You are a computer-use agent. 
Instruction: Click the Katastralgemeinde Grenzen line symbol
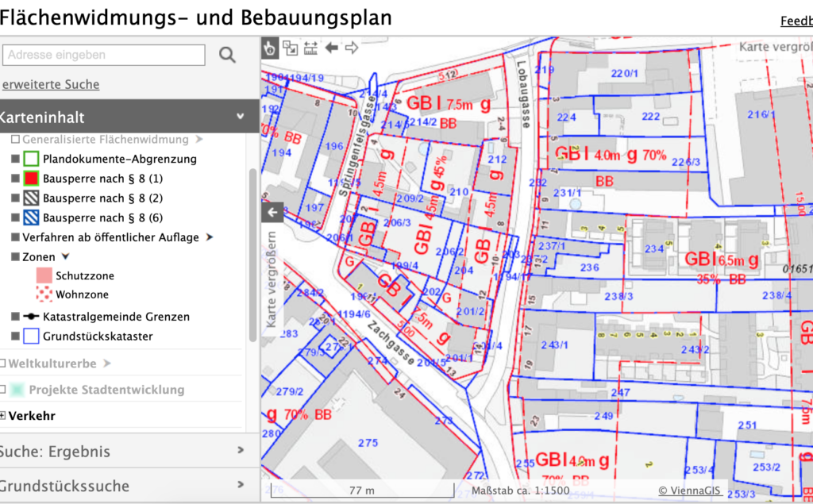pos(31,317)
